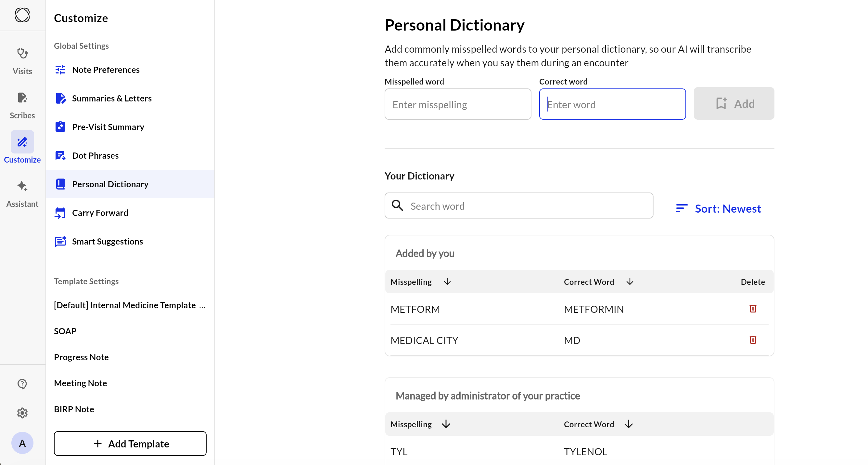Open the Sort: Newest dropdown
This screenshot has height=465, width=868.
point(718,208)
